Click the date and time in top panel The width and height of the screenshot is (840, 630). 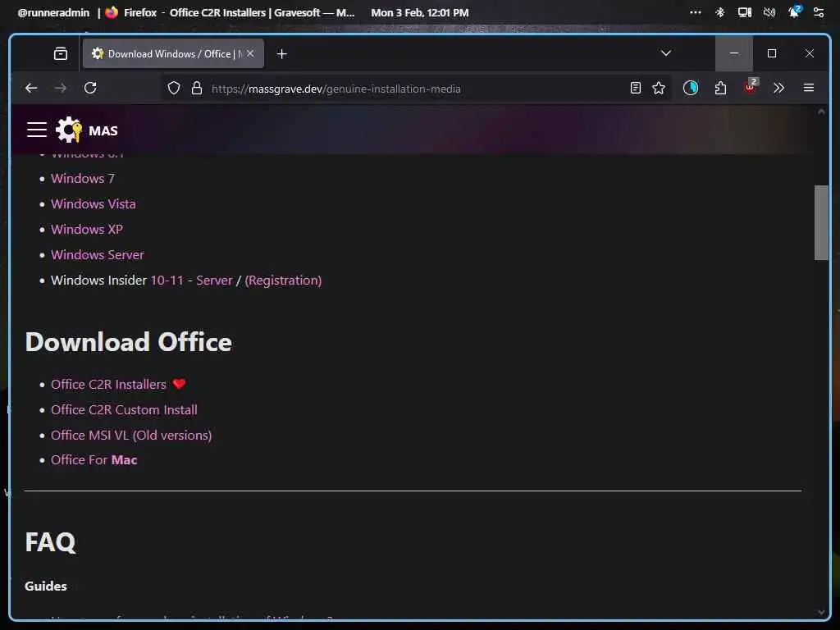[419, 12]
